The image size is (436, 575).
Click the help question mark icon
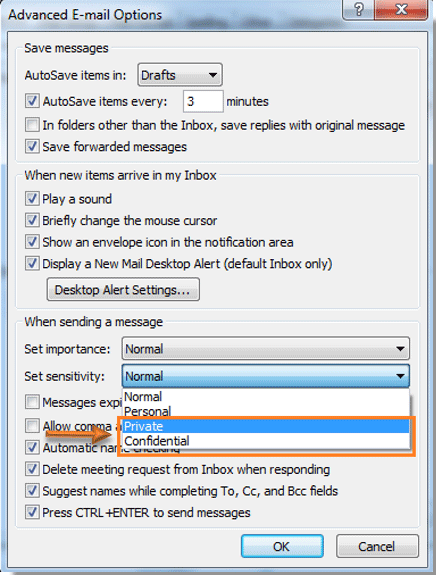[x=358, y=9]
